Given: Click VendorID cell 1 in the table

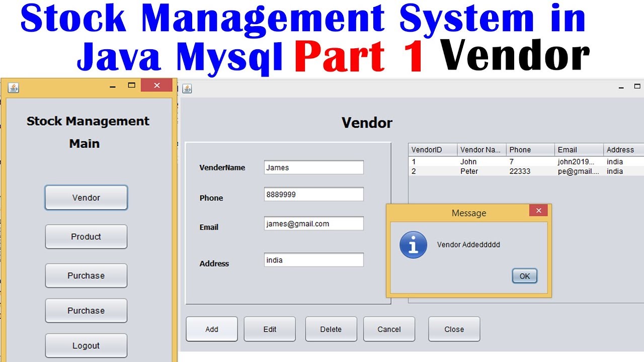Looking at the screenshot, I should (x=433, y=162).
